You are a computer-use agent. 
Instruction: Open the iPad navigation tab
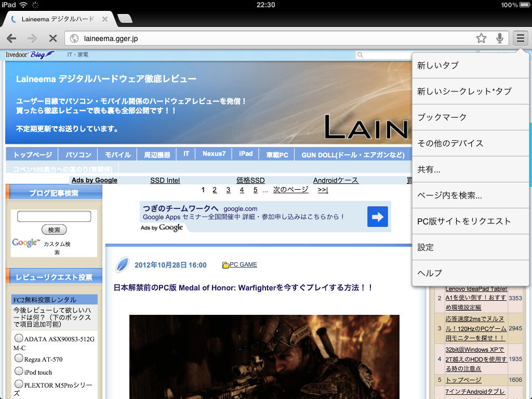246,154
